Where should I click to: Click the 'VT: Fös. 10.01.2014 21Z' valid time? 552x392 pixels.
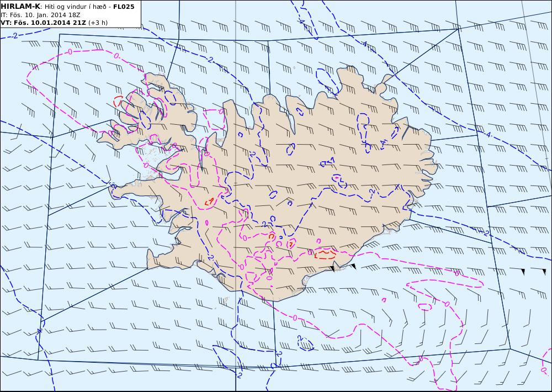[x=43, y=23]
